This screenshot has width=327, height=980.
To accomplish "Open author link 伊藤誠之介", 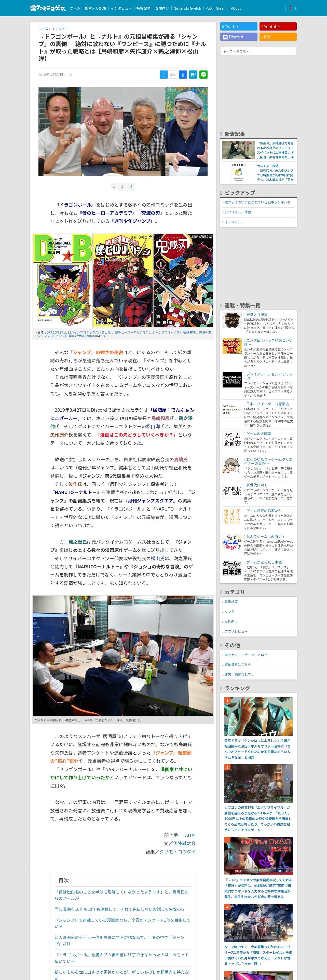I will (184, 843).
